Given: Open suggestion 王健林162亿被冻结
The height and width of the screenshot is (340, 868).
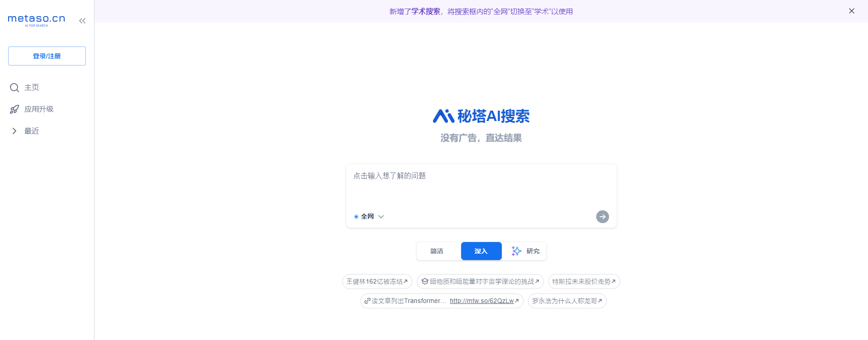Looking at the screenshot, I should click(x=377, y=281).
